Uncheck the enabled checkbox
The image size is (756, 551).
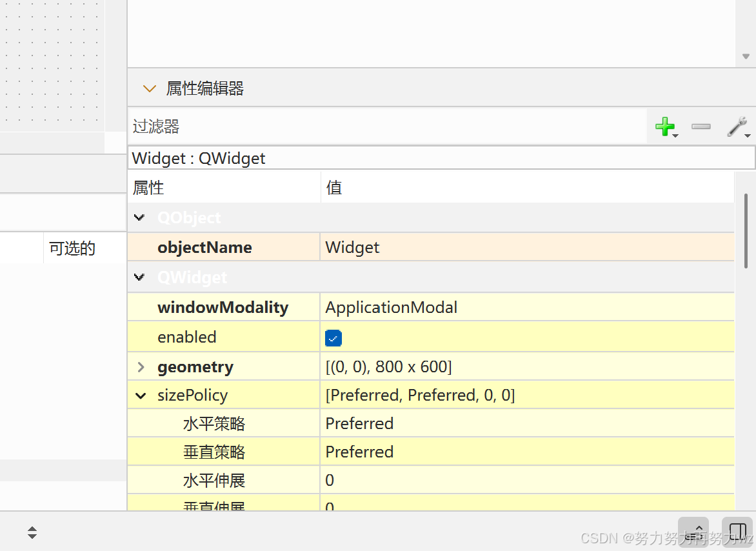(333, 338)
